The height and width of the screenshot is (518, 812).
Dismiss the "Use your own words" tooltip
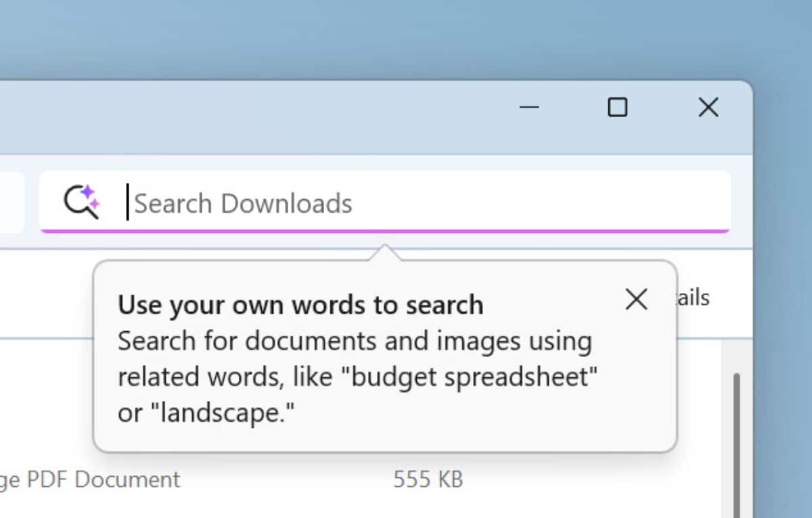click(636, 299)
